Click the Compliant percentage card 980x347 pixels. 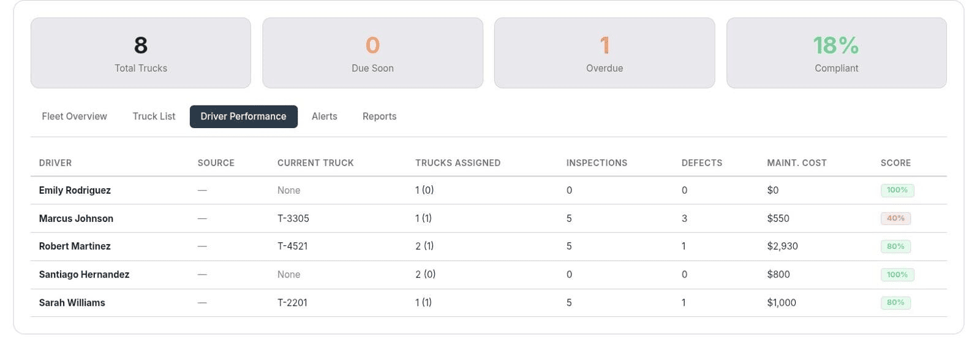point(836,53)
